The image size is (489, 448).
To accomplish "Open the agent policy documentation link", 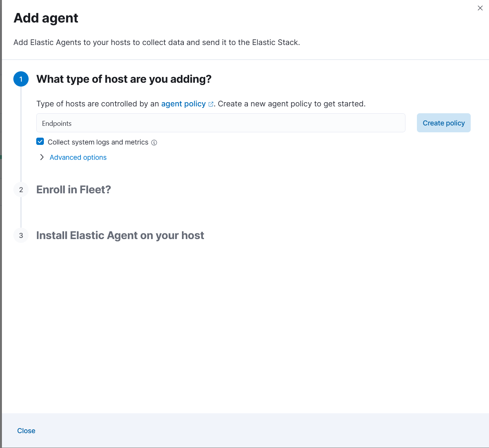I will [x=183, y=104].
